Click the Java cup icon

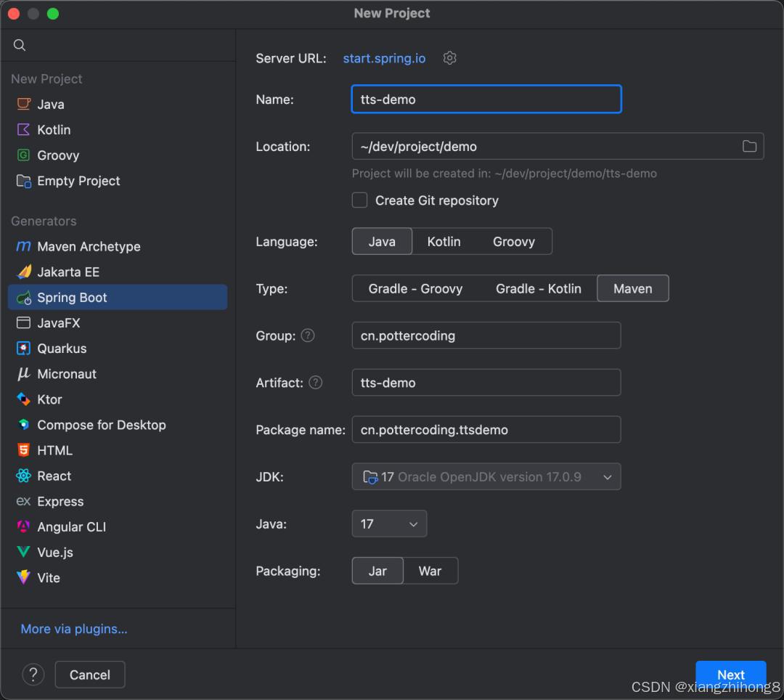(23, 104)
